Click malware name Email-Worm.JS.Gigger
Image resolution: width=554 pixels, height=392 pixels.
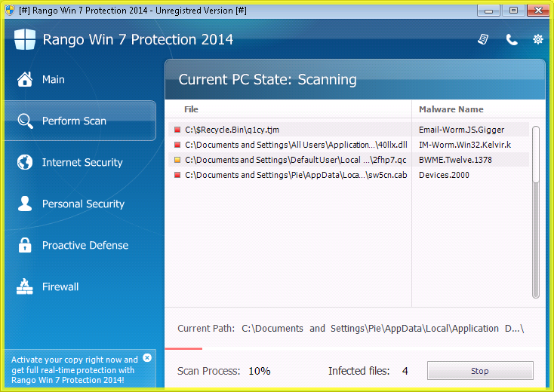click(x=461, y=130)
